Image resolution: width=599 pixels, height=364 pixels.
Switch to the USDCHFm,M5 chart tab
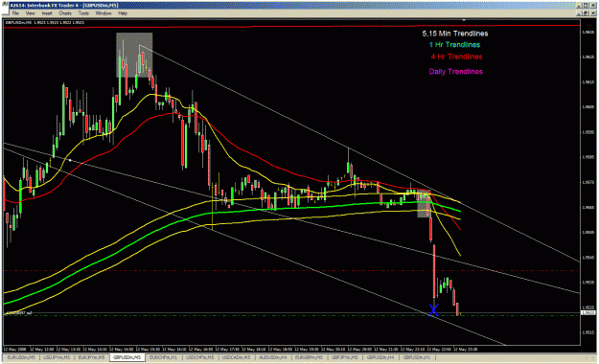(199, 357)
